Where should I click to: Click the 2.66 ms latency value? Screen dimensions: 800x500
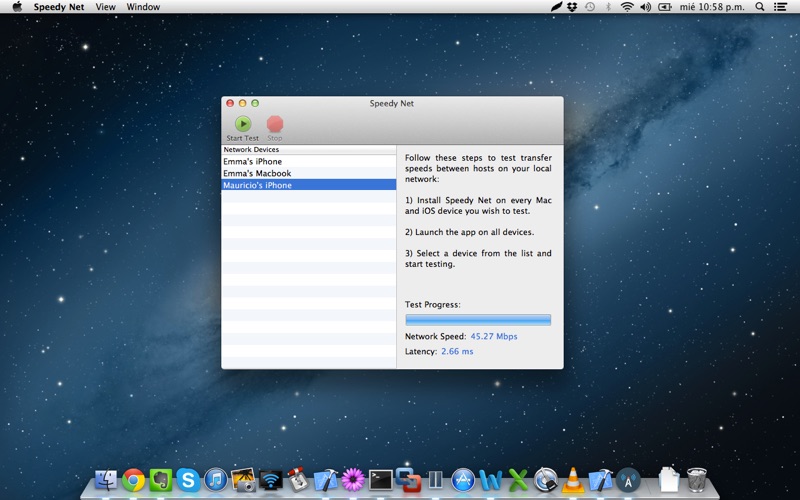[x=457, y=351]
